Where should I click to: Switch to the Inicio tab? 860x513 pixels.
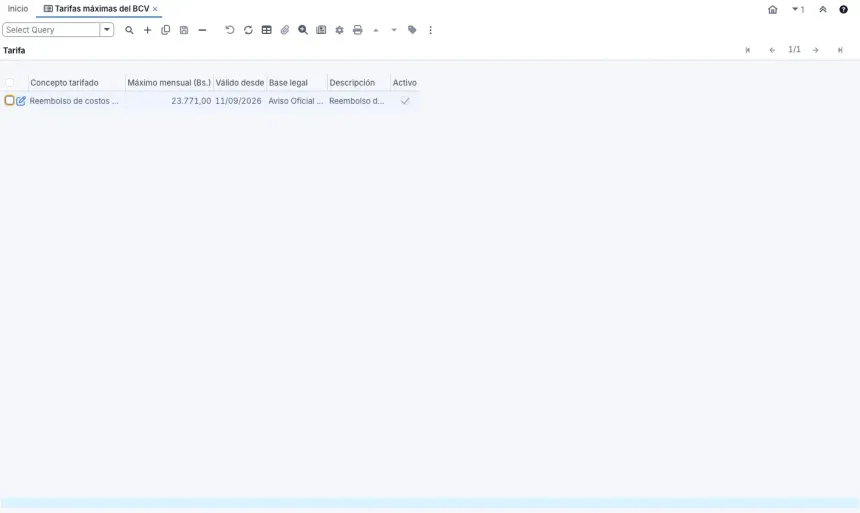click(18, 9)
